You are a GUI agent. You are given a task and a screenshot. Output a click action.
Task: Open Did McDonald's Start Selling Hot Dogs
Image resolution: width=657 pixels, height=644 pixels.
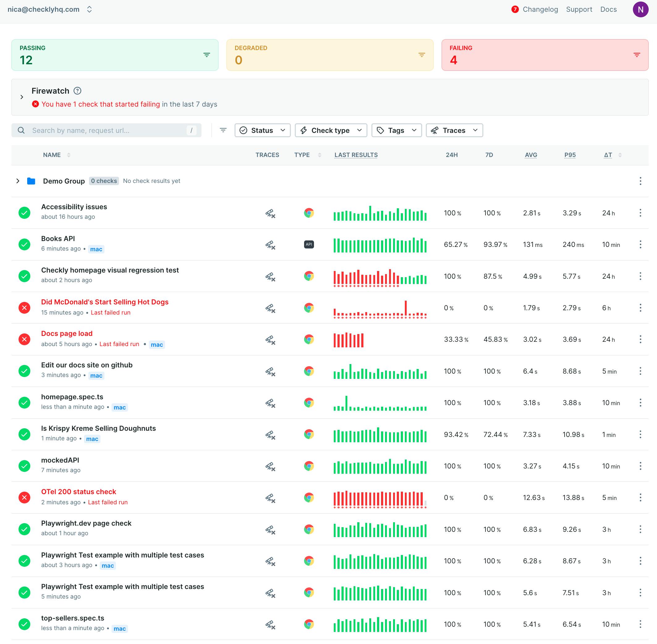coord(104,302)
